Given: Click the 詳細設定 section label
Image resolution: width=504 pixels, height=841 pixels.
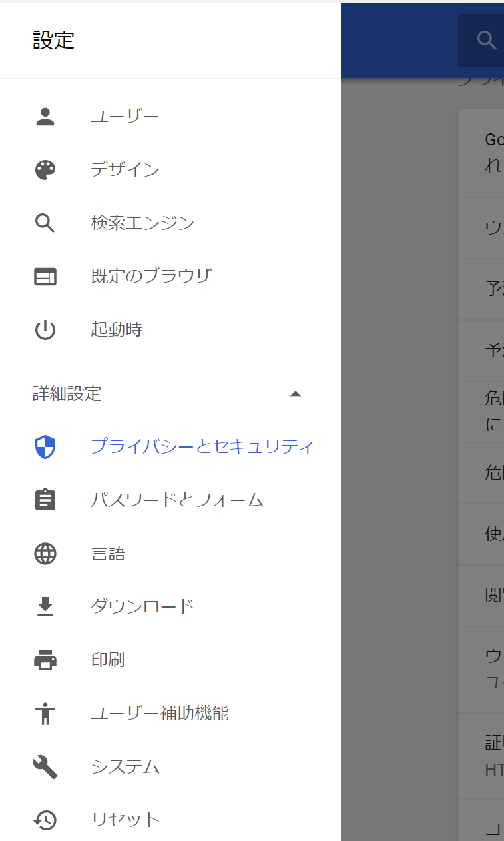Looking at the screenshot, I should [67, 394].
